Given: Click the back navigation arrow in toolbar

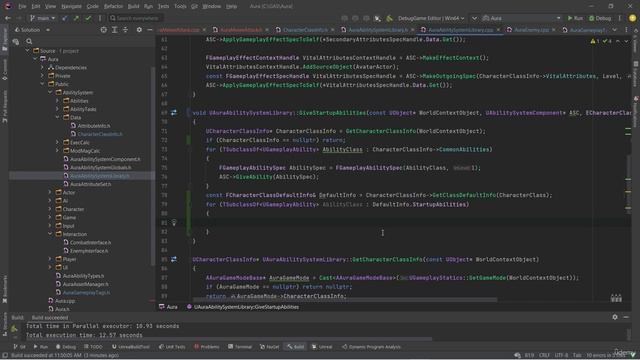Looking at the screenshot, I should (x=8, y=18).
